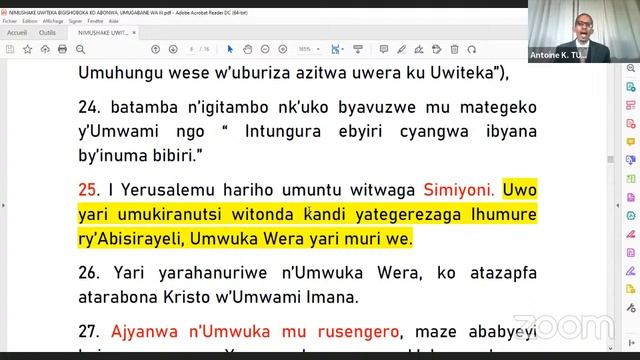Close the NIMUSHAKE UWIT... document tab
This screenshot has height=360, width=640.
pos(134,33)
